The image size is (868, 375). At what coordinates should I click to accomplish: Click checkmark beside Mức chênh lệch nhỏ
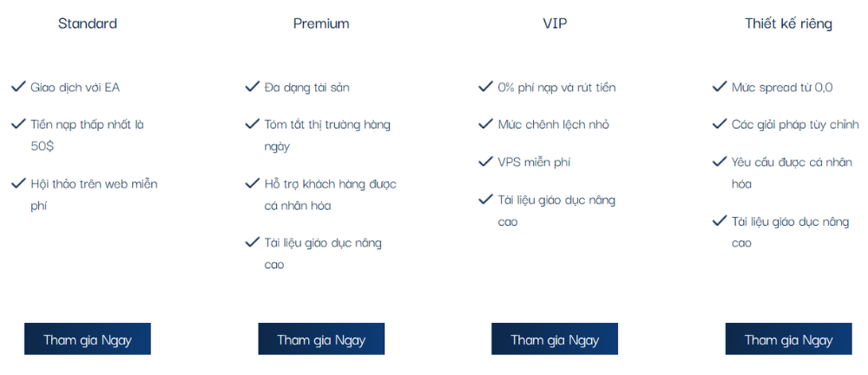coord(485,124)
